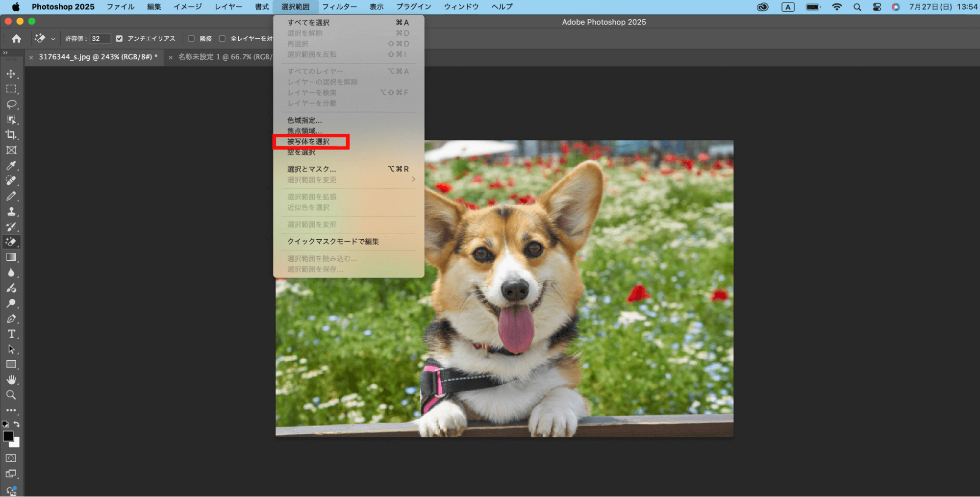
Task: Open the tool preset picker dropdown arrow
Action: [53, 39]
